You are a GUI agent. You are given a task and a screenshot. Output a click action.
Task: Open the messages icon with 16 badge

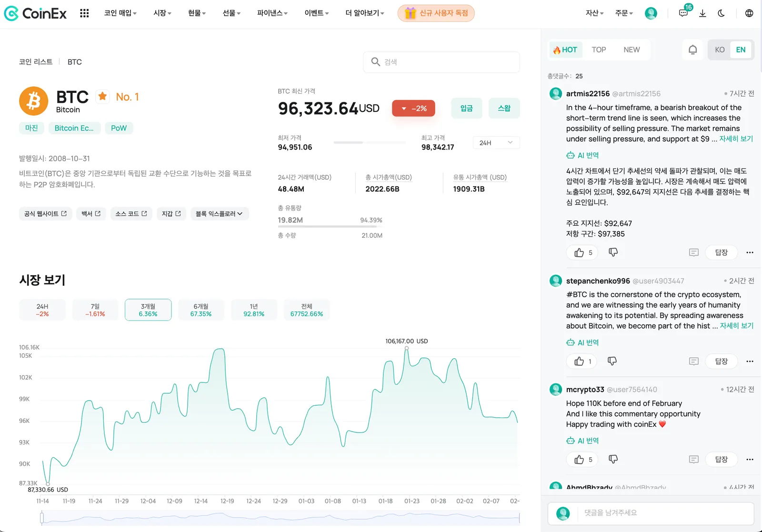684,13
